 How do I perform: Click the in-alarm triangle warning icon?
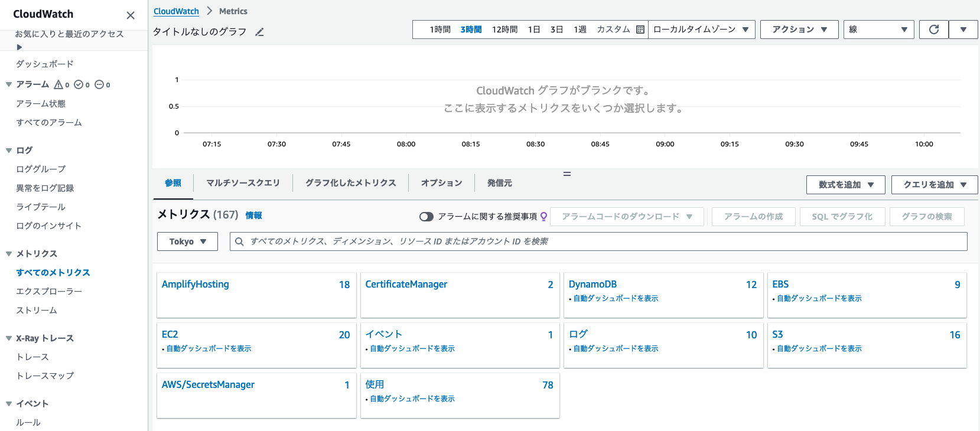[58, 85]
